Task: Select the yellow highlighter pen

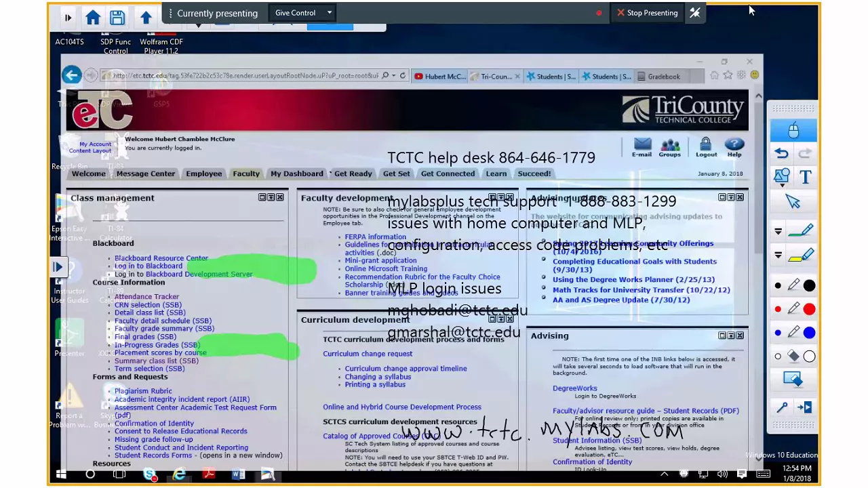Action: pyautogui.click(x=801, y=256)
